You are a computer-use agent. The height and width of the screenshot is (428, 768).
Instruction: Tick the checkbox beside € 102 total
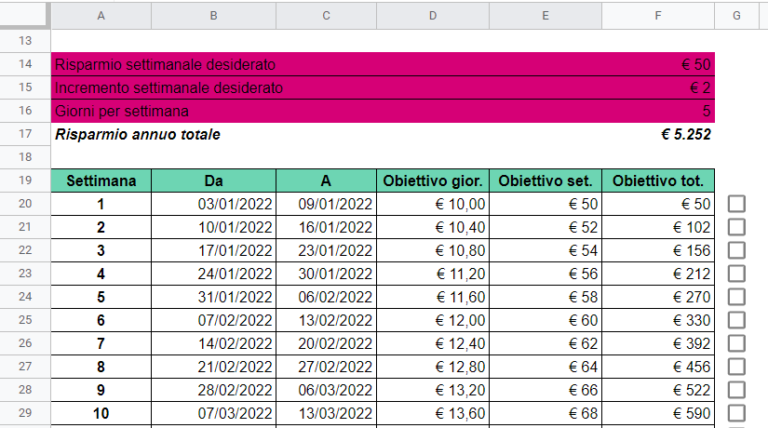pos(736,227)
